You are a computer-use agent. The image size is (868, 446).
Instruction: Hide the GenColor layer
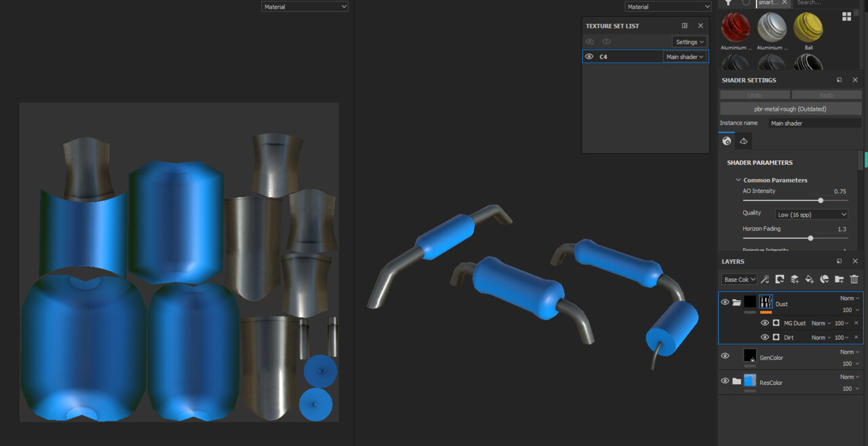click(x=725, y=356)
